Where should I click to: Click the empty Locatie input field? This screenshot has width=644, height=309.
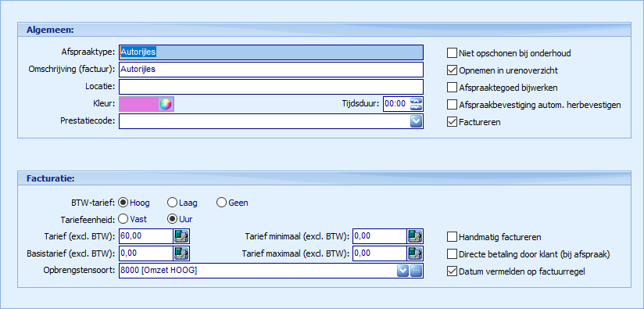271,87
